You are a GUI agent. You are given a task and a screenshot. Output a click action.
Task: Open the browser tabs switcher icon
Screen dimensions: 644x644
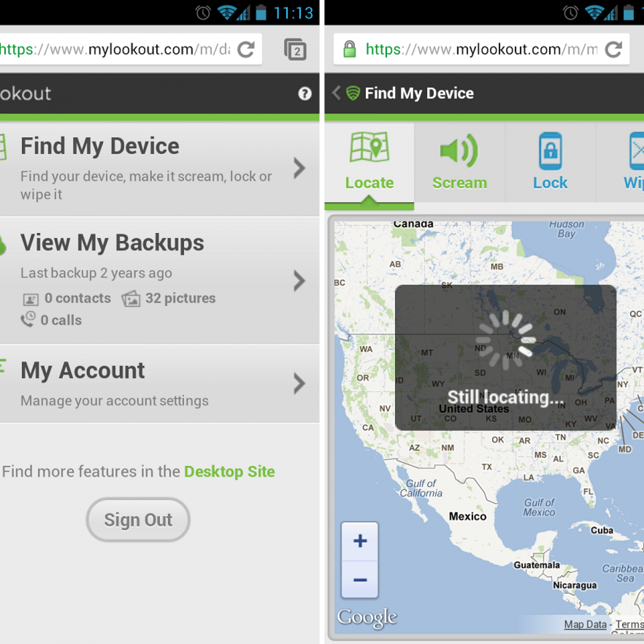[x=295, y=50]
